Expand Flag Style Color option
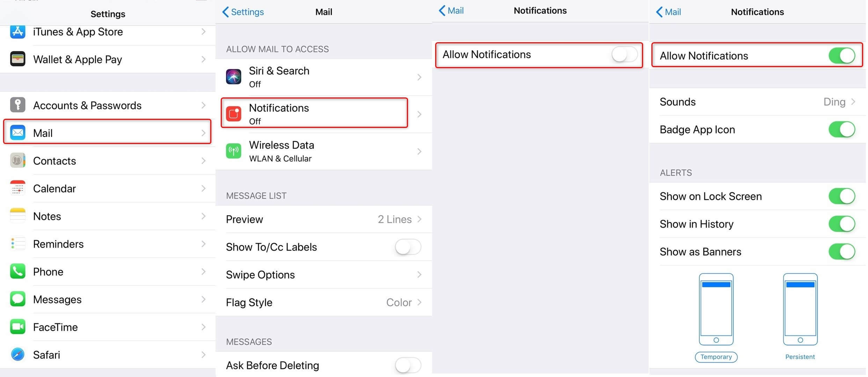 pyautogui.click(x=324, y=302)
